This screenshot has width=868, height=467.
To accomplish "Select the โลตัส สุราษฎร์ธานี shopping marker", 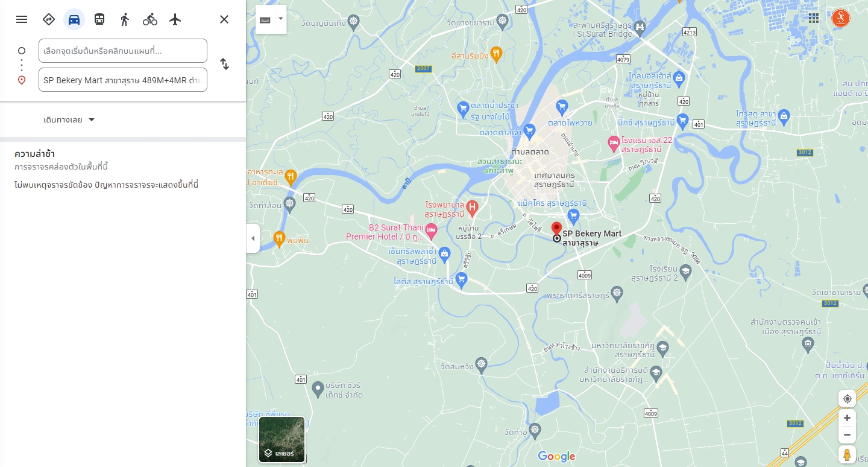I will 462,279.
